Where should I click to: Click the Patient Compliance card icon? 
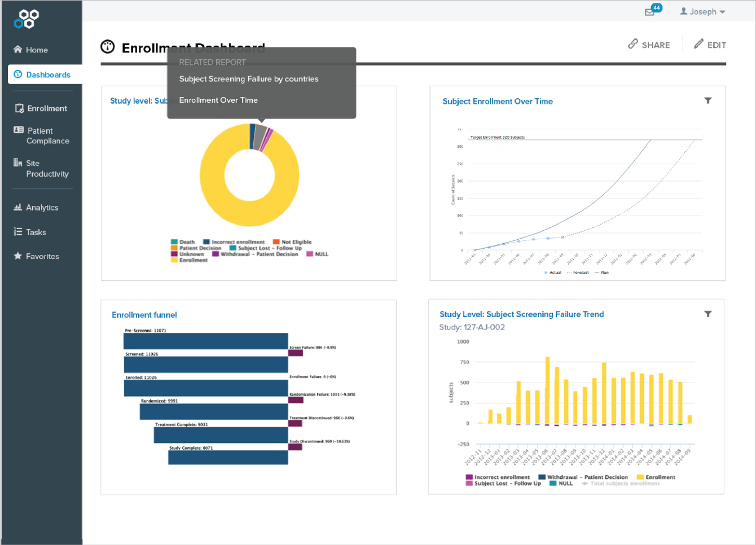19,130
